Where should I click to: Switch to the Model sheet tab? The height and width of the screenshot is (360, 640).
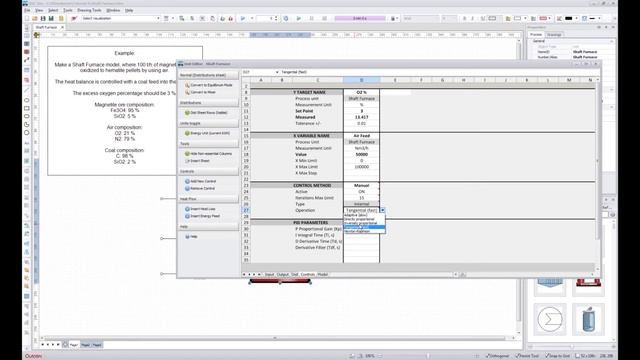click(x=322, y=274)
